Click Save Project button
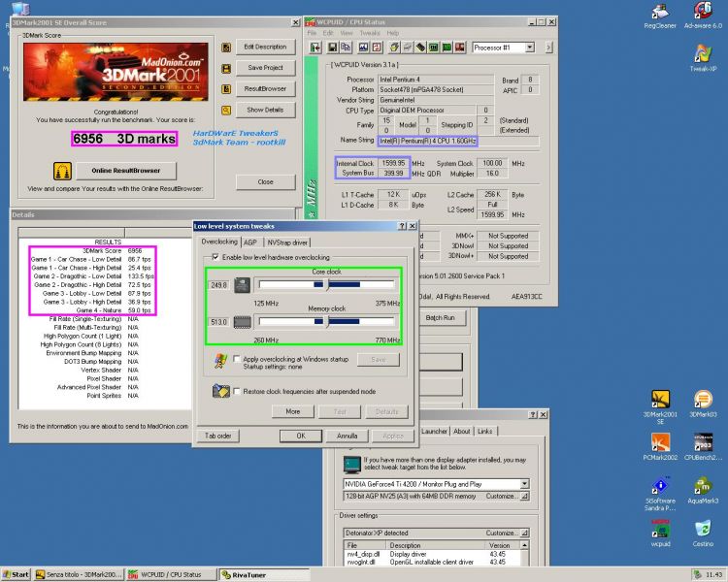This screenshot has width=728, height=582. [x=265, y=68]
